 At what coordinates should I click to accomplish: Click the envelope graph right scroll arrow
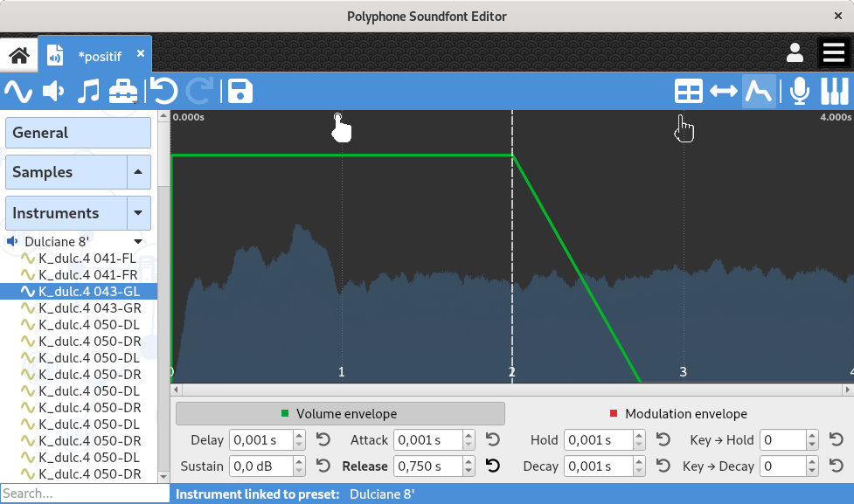pyautogui.click(x=847, y=390)
